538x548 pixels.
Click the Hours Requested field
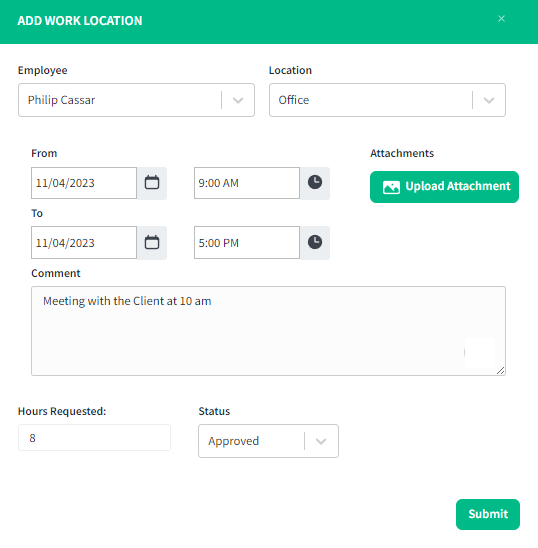94,438
